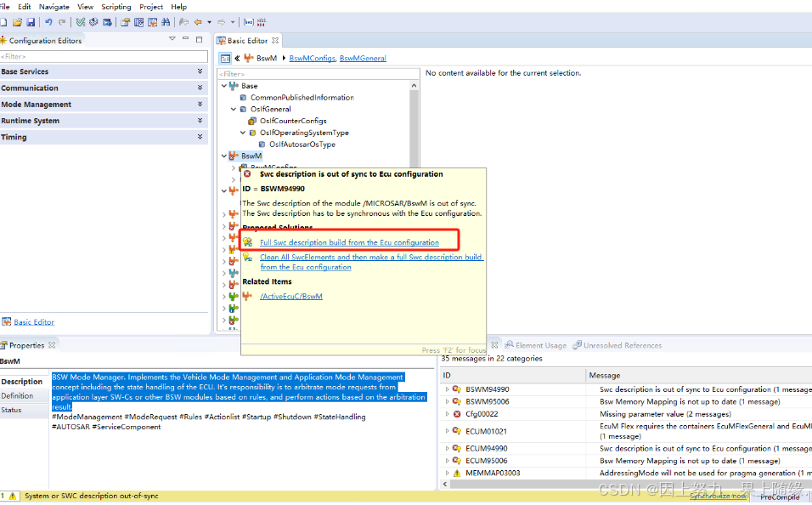
Task: Select CommonPublishedInformation in the tree
Action: tap(302, 98)
